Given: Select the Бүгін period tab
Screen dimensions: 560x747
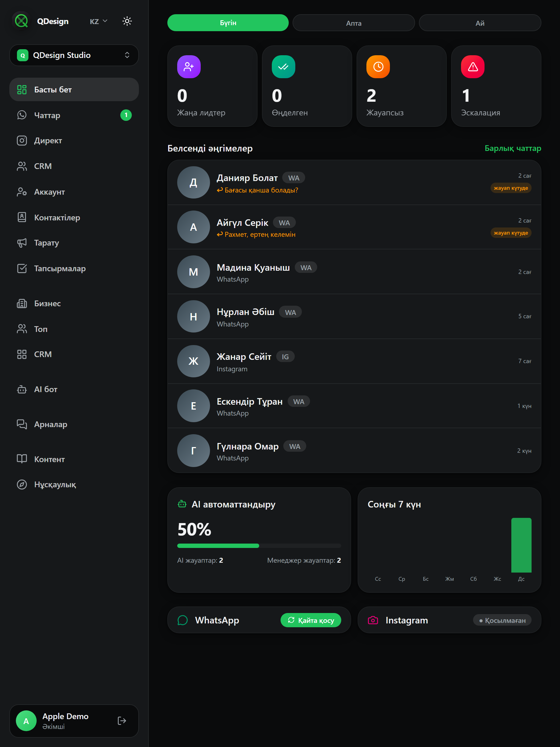Looking at the screenshot, I should coord(228,23).
